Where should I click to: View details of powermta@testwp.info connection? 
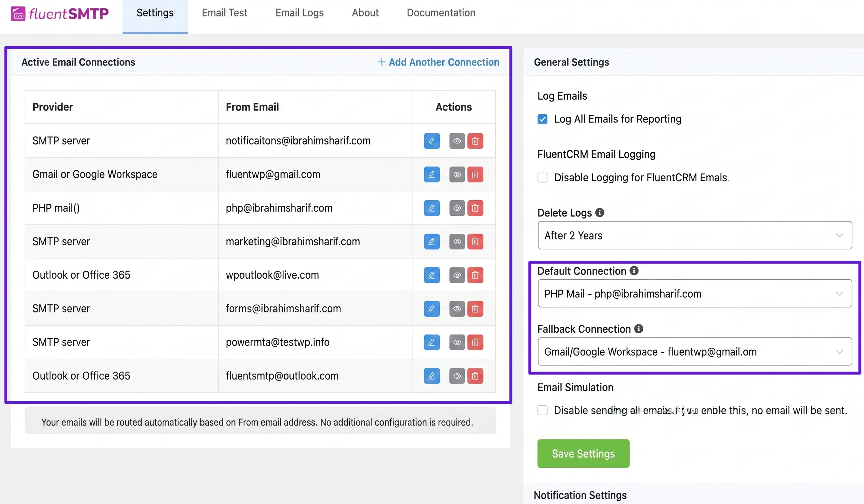pos(457,342)
